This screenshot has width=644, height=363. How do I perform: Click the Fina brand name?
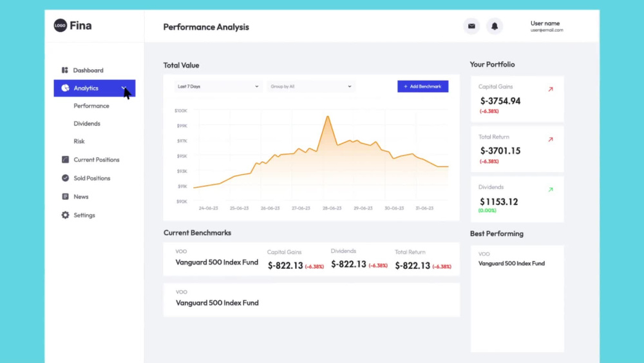click(x=80, y=26)
